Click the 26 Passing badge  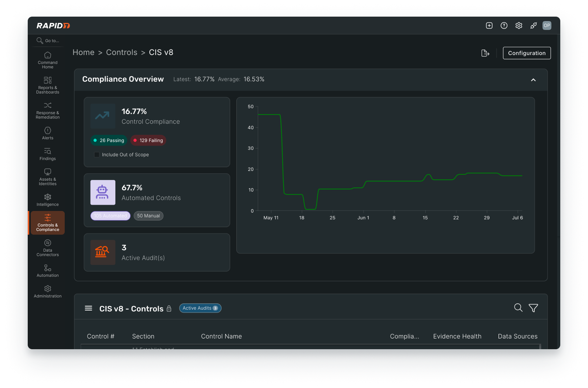[109, 140]
